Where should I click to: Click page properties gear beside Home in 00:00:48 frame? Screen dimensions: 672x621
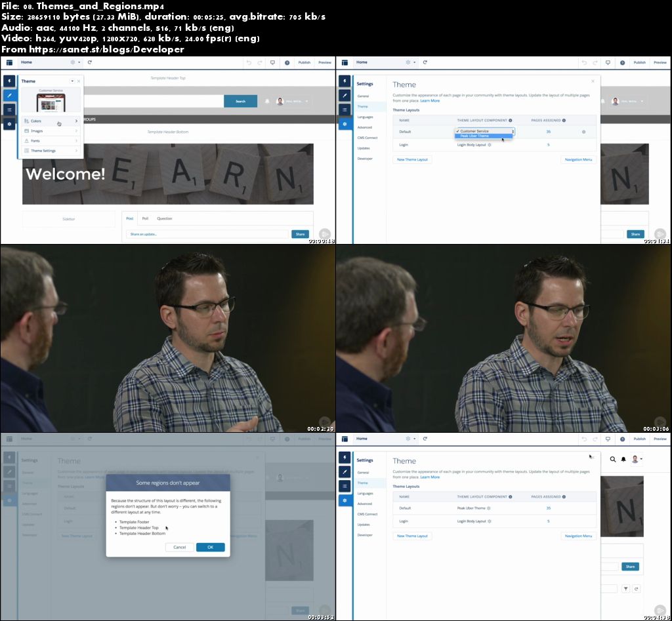click(x=73, y=62)
